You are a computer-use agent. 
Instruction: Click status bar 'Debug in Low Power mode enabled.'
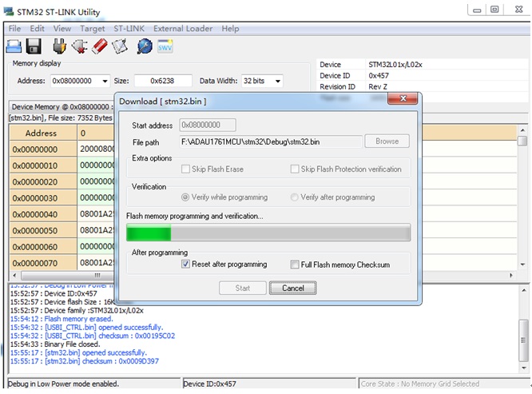pyautogui.click(x=63, y=384)
